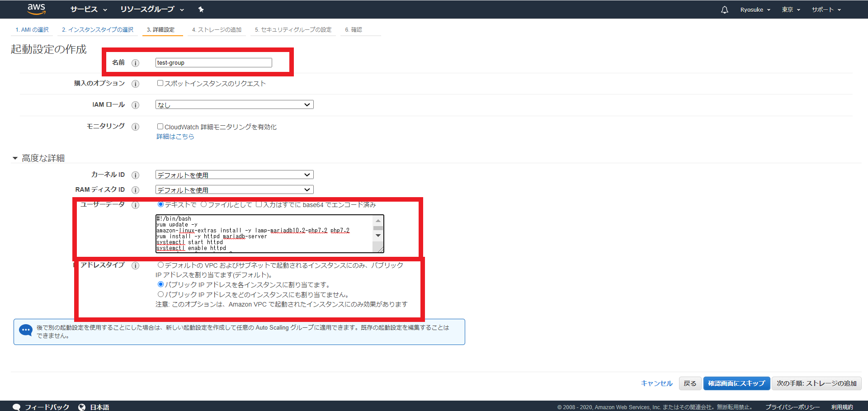Show info icon for モニタリング
The height and width of the screenshot is (411, 868).
tap(135, 127)
